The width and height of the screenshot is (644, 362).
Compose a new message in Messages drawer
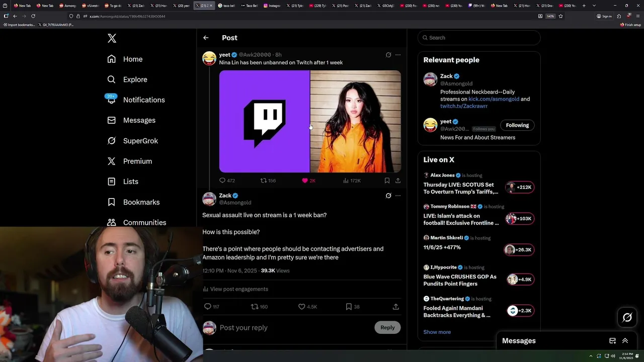click(x=612, y=341)
